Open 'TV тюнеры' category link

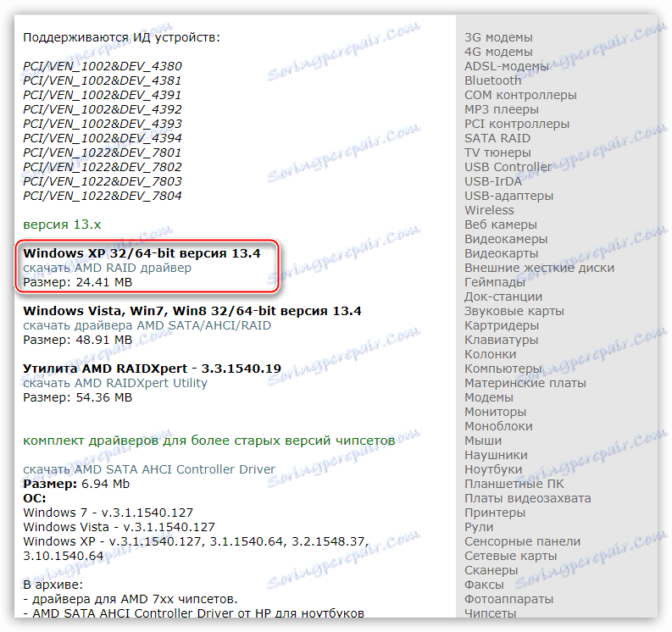[497, 152]
